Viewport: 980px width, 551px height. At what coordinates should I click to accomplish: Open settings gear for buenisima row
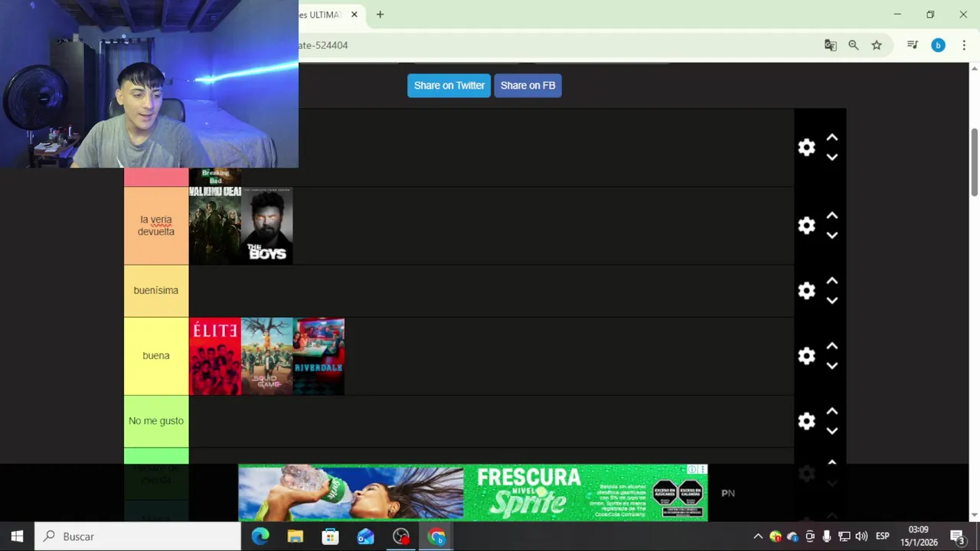(806, 290)
